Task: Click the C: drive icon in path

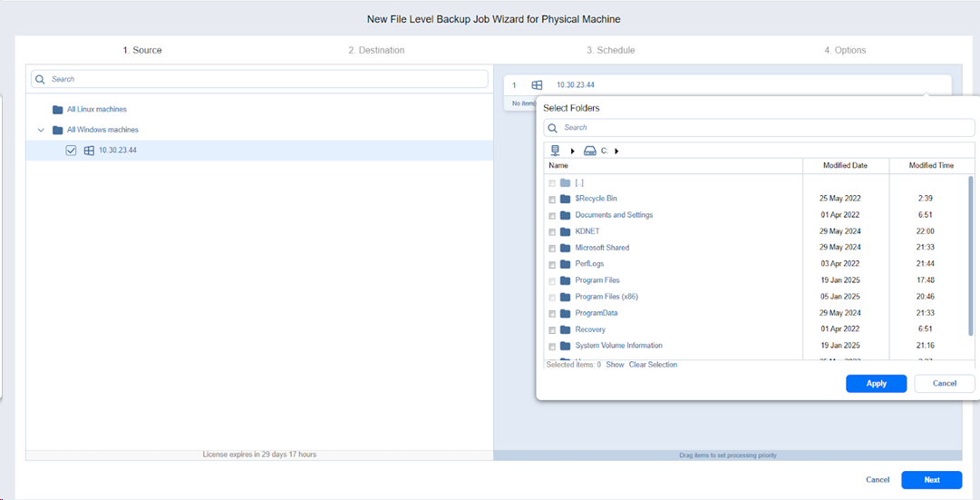Action: pos(589,151)
